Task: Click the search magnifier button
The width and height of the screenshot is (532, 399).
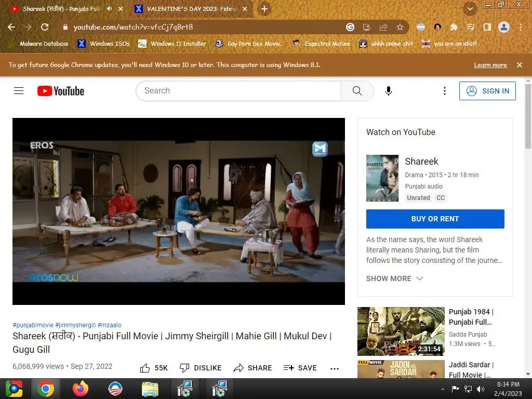Action: (357, 91)
